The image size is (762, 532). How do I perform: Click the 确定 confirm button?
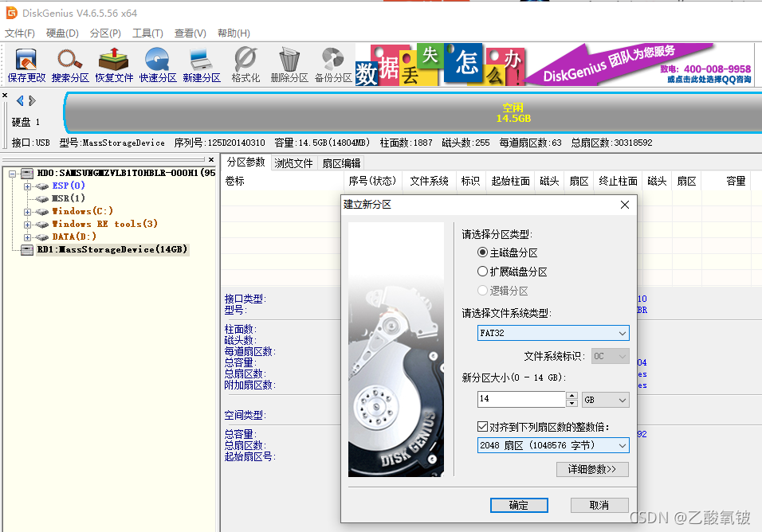519,505
